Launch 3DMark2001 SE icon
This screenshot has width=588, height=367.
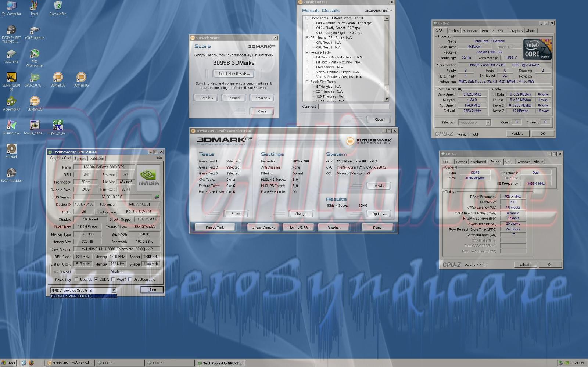tap(11, 82)
